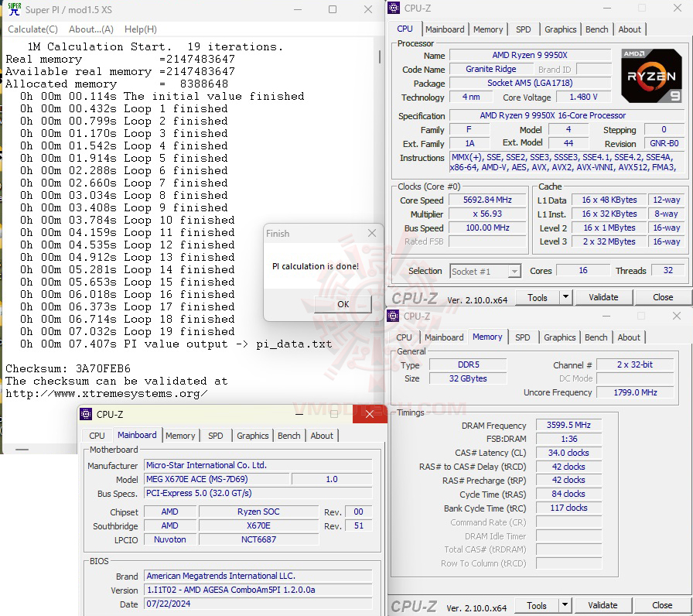Click OK in the Finish dialog

click(343, 304)
